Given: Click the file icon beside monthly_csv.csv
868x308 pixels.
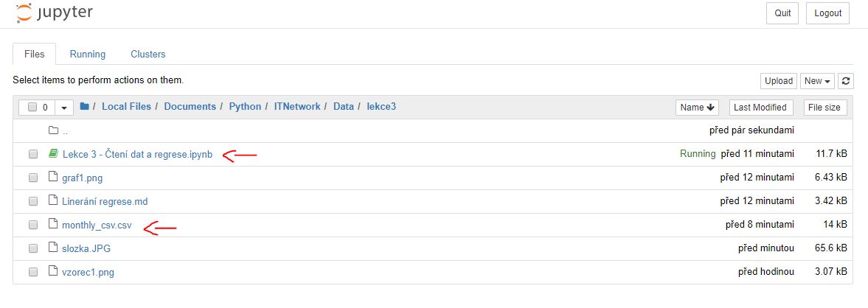Looking at the screenshot, I should click(53, 225).
